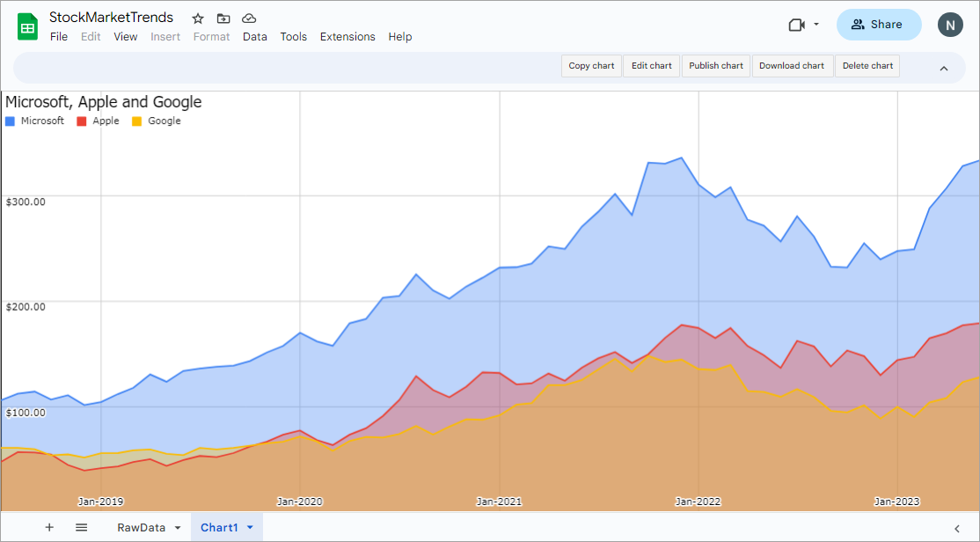Select the Chart1 sheet tab
The image size is (980, 542).
click(219, 528)
